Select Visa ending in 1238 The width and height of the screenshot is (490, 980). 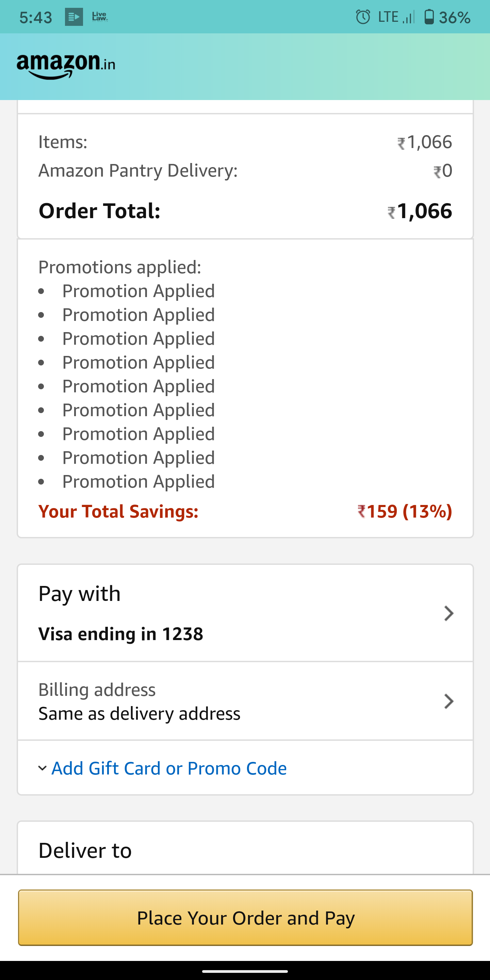(x=120, y=634)
